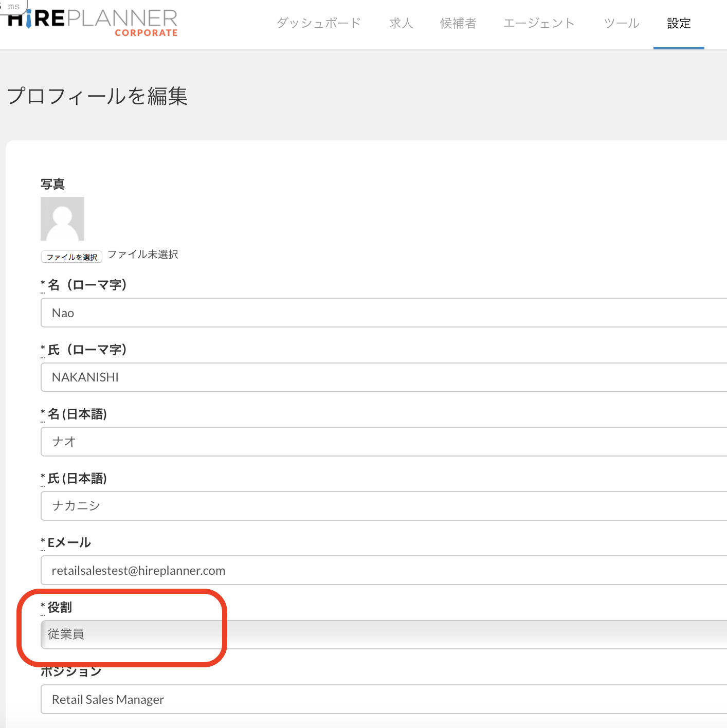The image size is (727, 728).
Task: Click the ms debug badge in the corner
Action: click(13, 6)
